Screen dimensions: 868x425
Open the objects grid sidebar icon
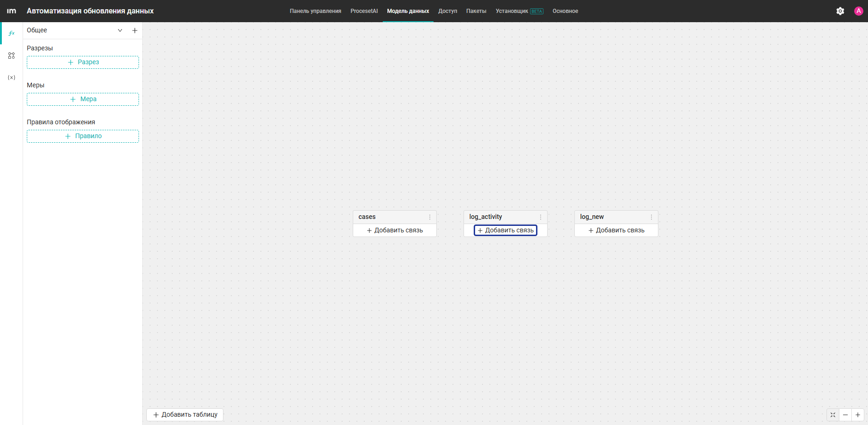[12, 55]
